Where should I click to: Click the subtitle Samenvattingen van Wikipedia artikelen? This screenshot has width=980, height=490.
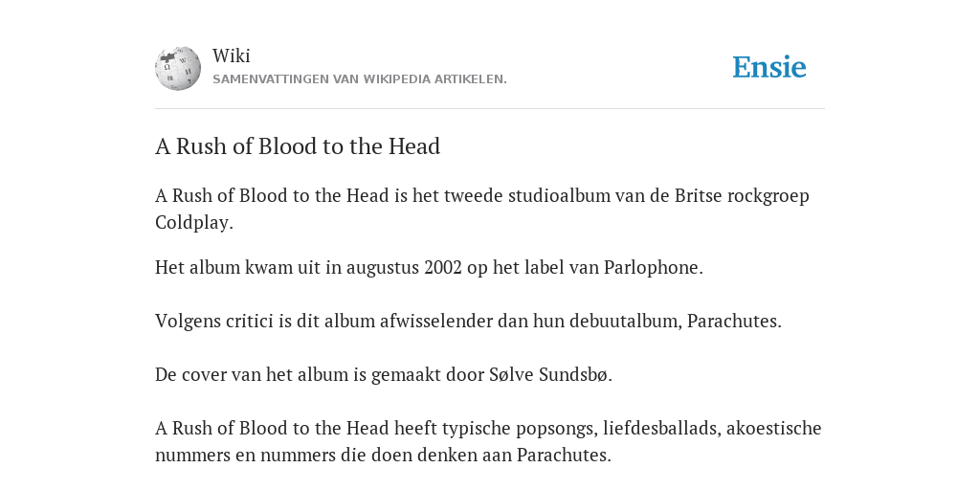click(360, 79)
